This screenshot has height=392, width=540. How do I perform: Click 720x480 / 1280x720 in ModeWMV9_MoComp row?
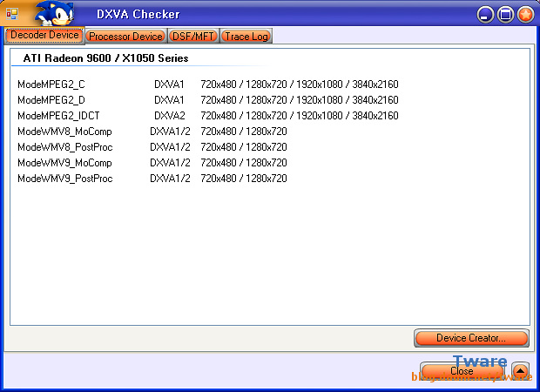pyautogui.click(x=244, y=163)
